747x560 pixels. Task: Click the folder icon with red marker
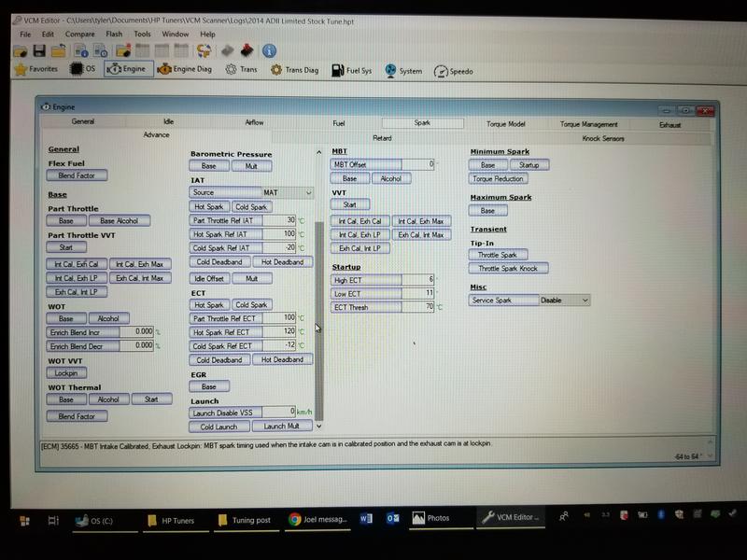[123, 50]
